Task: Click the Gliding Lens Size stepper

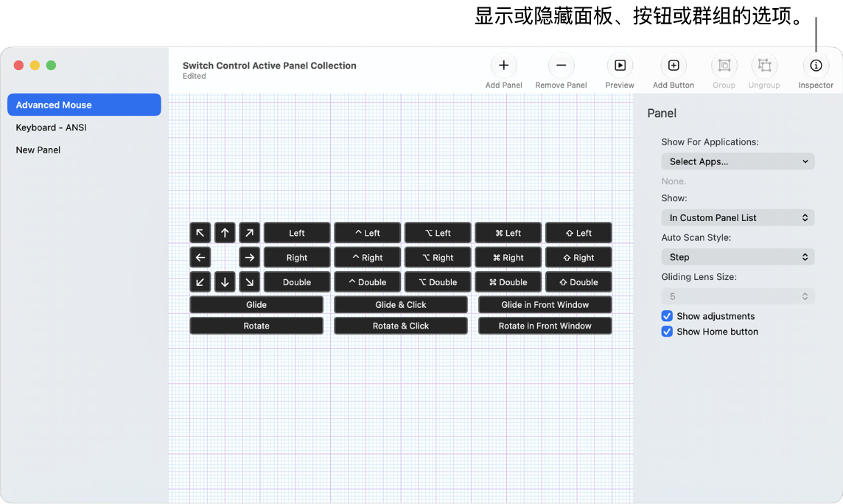Action: [805, 297]
